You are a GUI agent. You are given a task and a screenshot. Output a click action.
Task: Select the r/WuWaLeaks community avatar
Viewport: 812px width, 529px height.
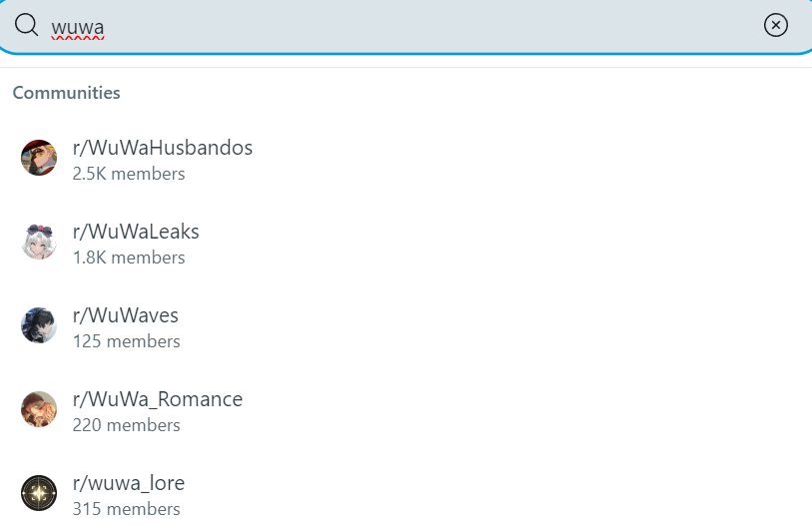tap(39, 242)
